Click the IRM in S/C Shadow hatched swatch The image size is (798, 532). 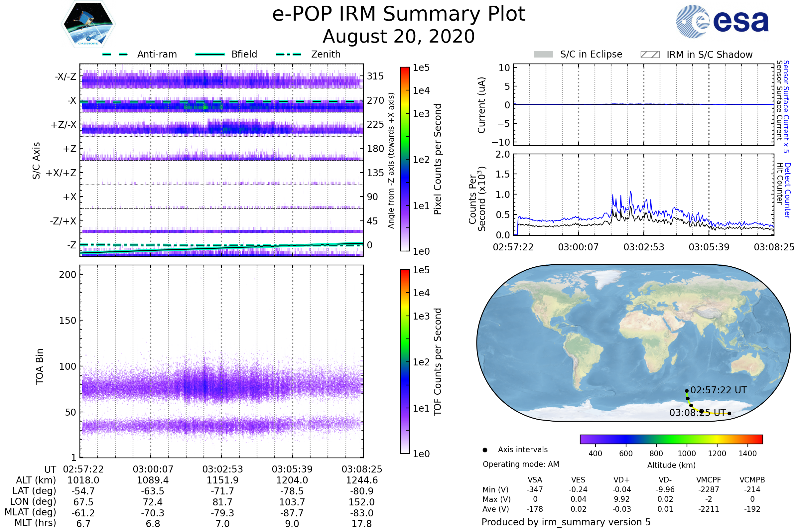[x=650, y=55]
